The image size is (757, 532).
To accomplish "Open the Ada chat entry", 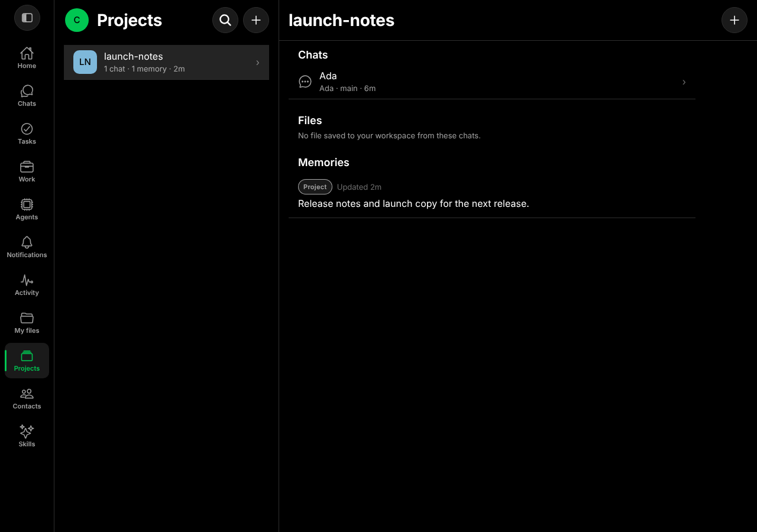I will (x=492, y=82).
